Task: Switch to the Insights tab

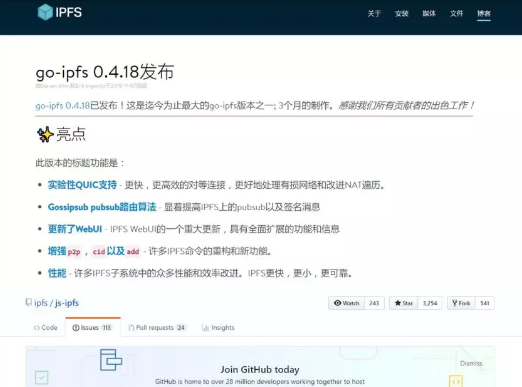Action: (x=218, y=327)
